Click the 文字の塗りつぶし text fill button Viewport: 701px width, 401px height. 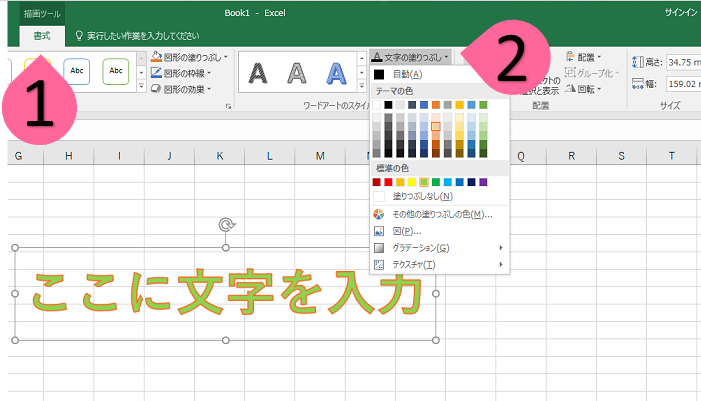(x=411, y=57)
